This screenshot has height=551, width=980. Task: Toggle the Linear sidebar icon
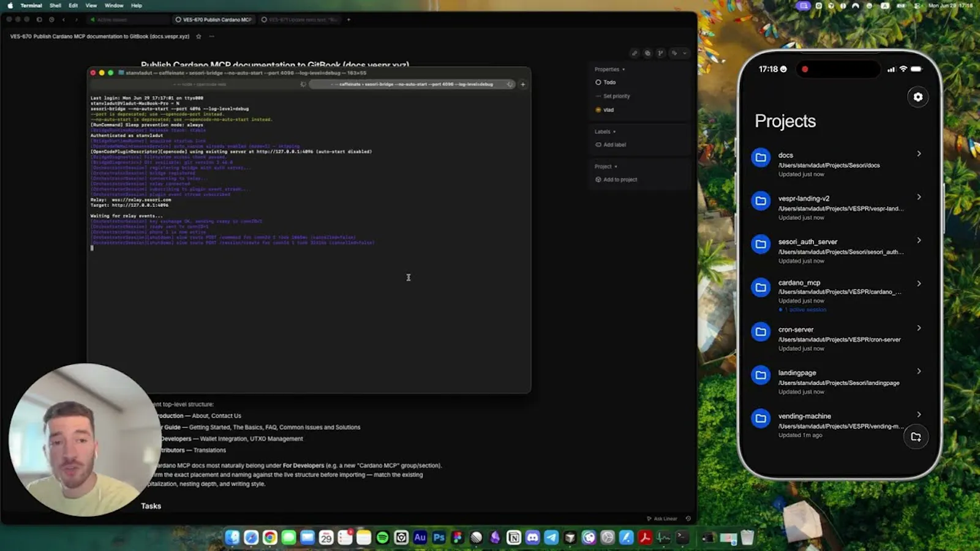(x=39, y=20)
